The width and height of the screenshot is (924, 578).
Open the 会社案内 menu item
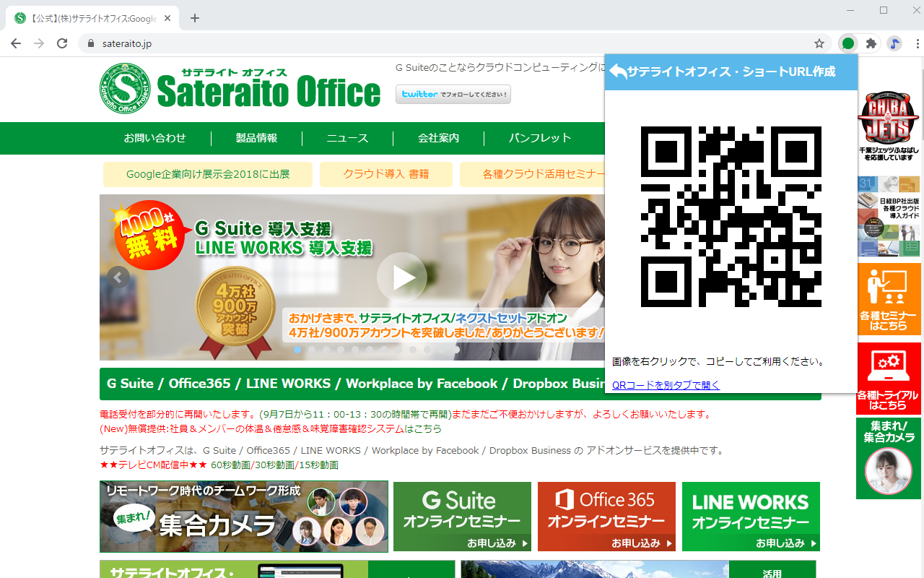438,138
